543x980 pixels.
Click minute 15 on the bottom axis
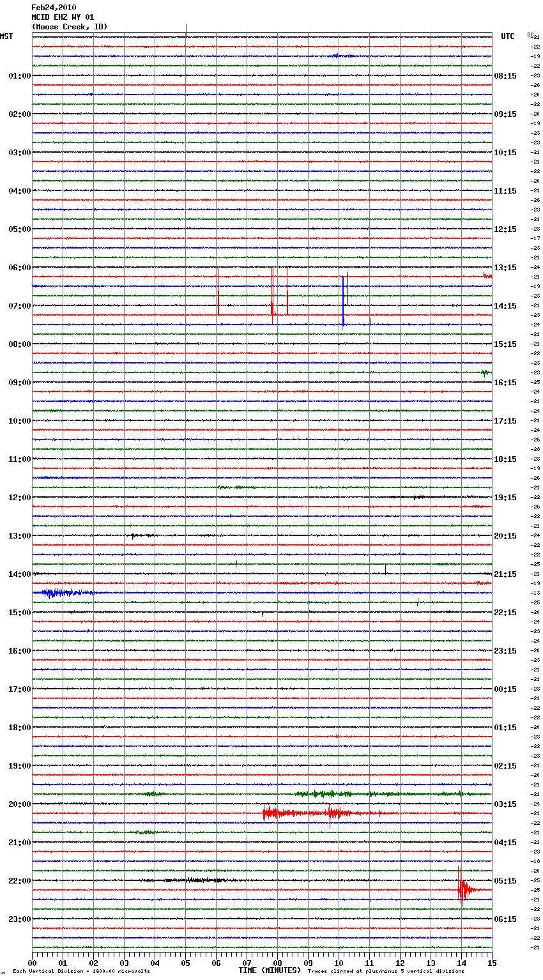click(491, 963)
